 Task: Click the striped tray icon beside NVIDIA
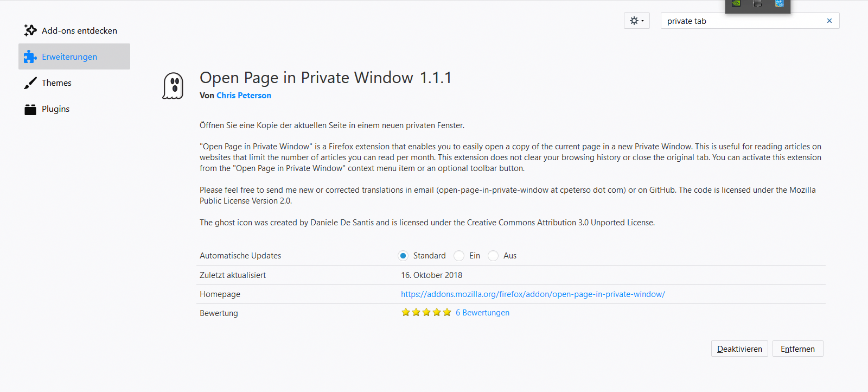pyautogui.click(x=758, y=3)
